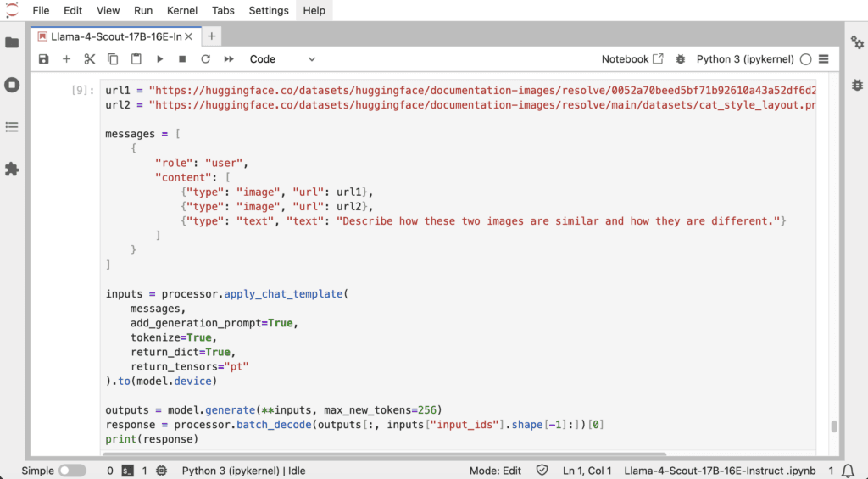Image resolution: width=868 pixels, height=479 pixels.
Task: Click notebook filename in status bar
Action: [x=721, y=471]
